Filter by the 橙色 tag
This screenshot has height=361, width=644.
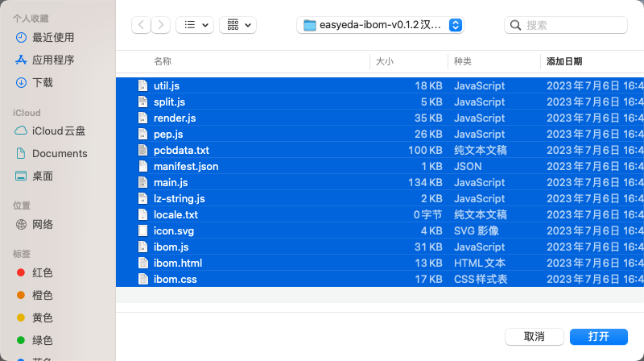35,295
